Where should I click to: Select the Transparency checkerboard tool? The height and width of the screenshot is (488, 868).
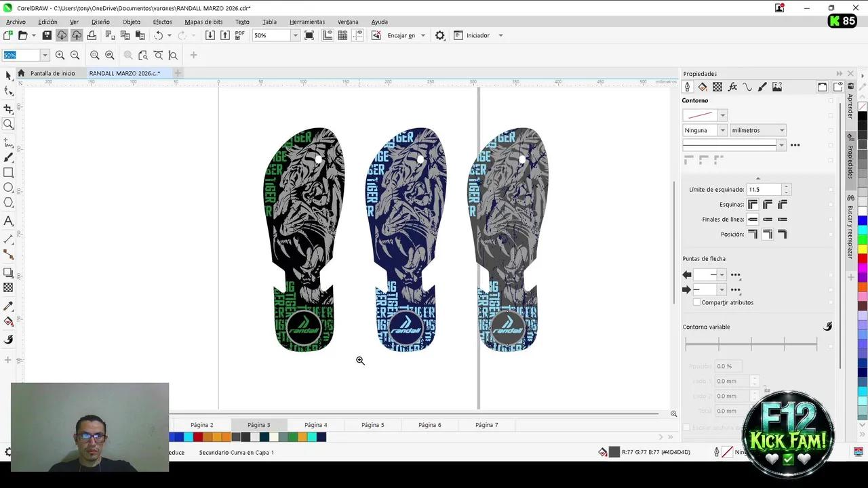pos(8,288)
